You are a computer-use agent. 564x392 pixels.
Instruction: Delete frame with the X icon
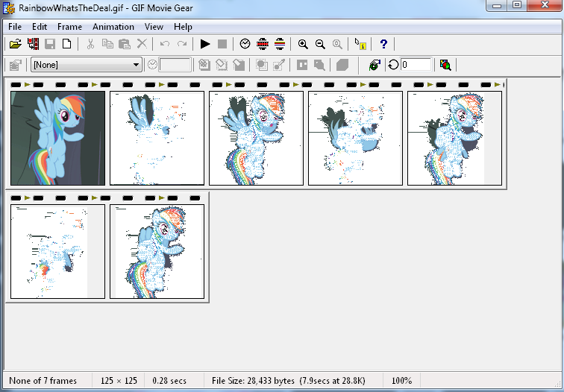click(x=142, y=44)
